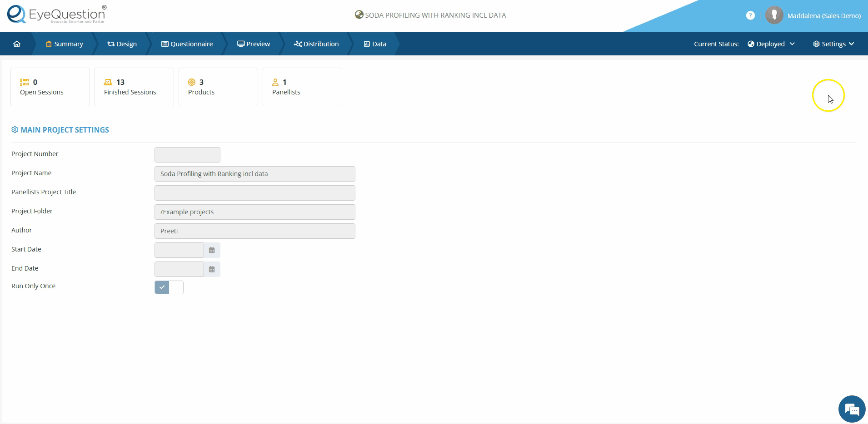
Task: View the Finished Sessions card
Action: click(x=134, y=87)
